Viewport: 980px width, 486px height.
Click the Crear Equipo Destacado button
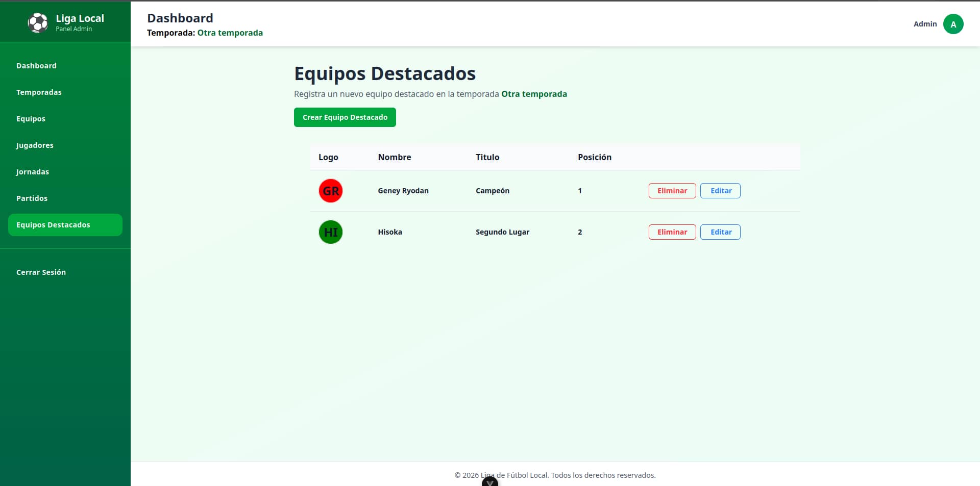pos(345,117)
